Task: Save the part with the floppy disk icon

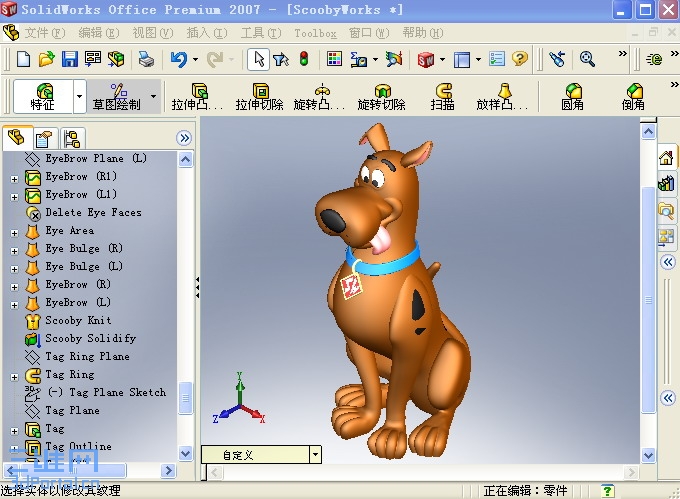Action: pos(69,59)
